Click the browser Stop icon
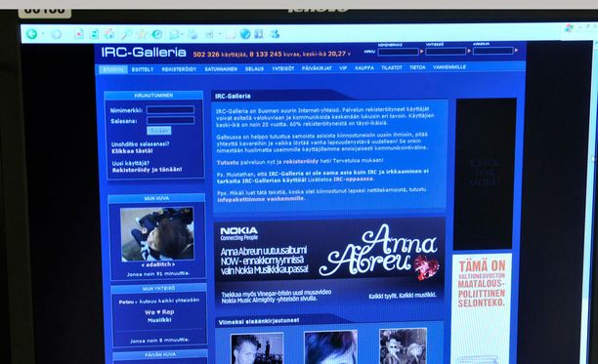598x364 pixels. [x=78, y=34]
